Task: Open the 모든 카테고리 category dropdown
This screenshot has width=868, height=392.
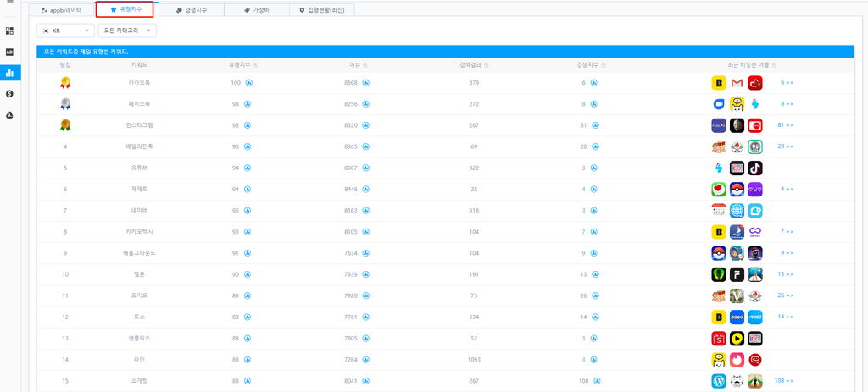Action: pos(127,31)
